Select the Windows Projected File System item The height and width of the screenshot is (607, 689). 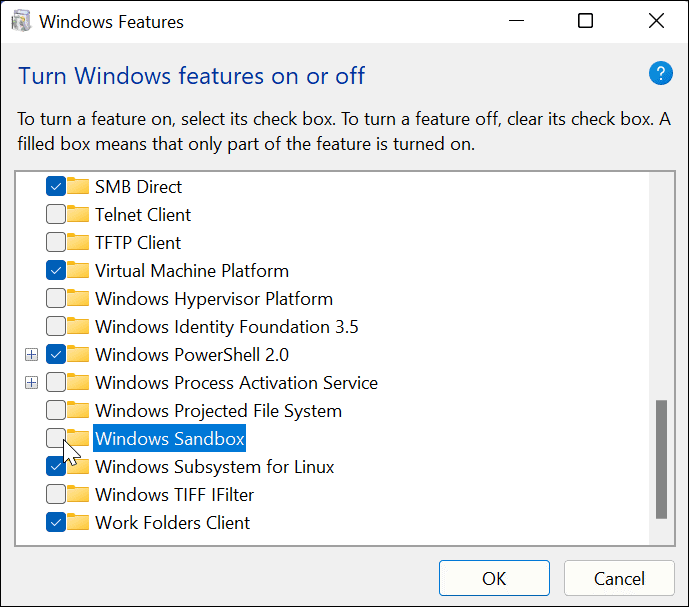218,410
